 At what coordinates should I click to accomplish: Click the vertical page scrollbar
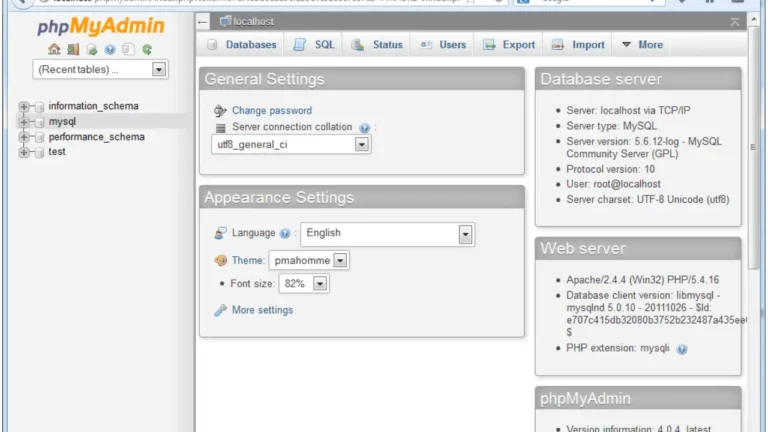click(x=753, y=147)
